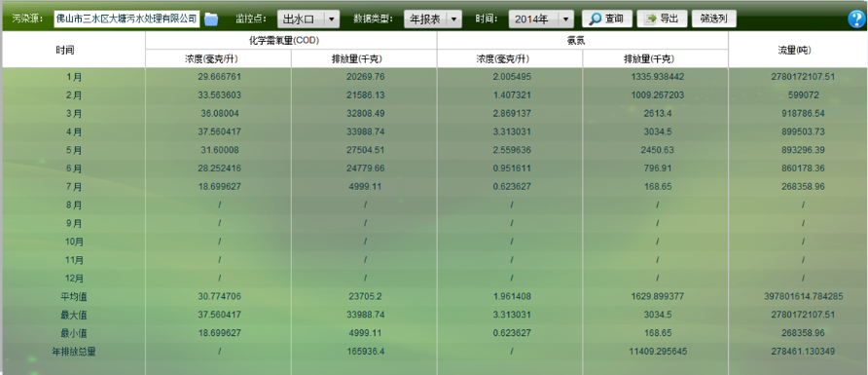Image resolution: width=868 pixels, height=375 pixels.
Task: Select the pollution source name input field
Action: tap(127, 19)
